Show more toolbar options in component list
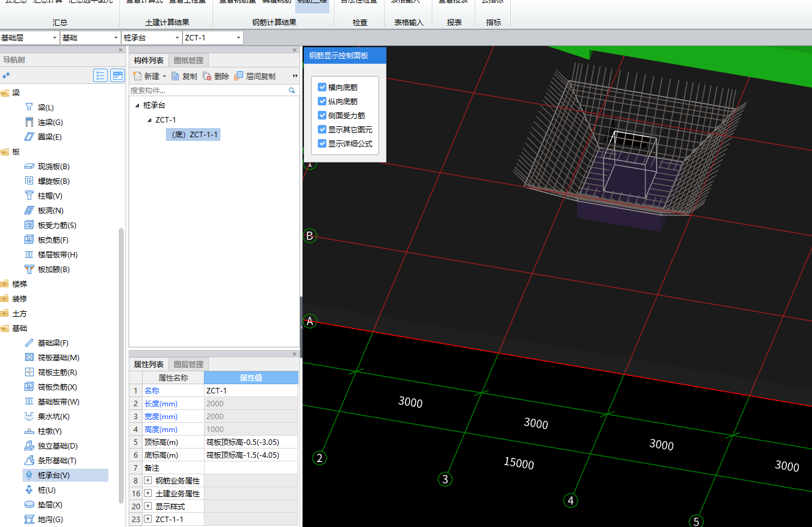 295,76
